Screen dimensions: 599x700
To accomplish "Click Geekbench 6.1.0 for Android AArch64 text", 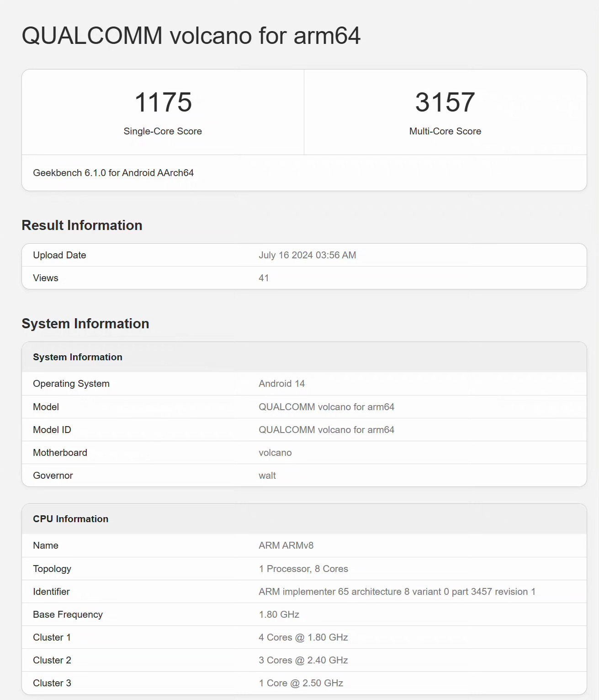I will tap(113, 173).
